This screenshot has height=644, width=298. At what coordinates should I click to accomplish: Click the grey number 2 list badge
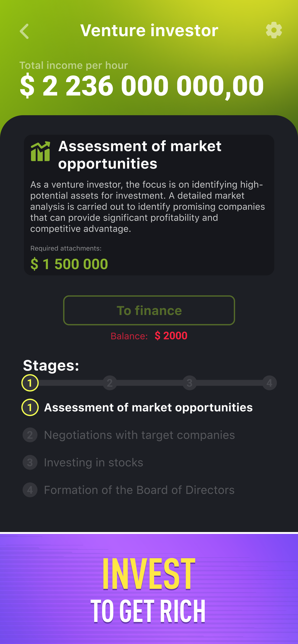coord(30,435)
